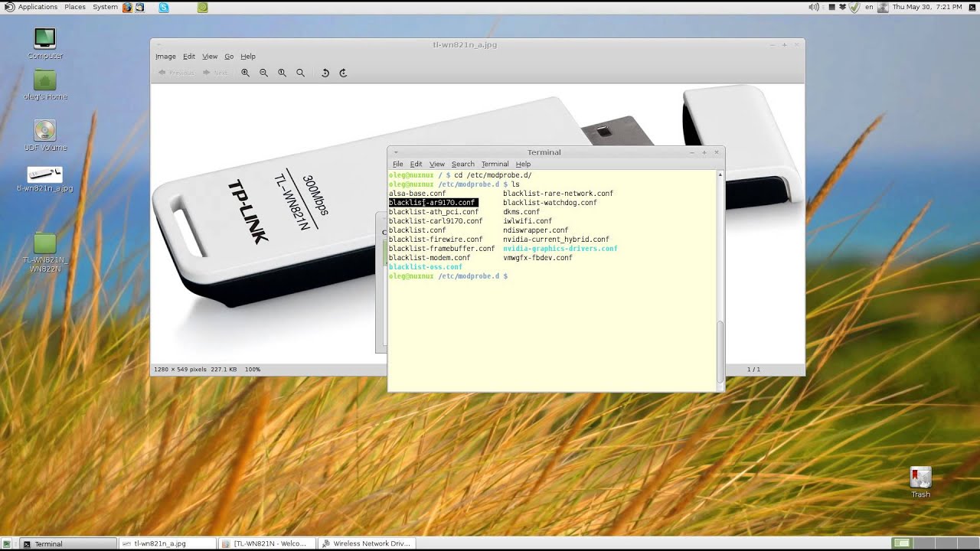Click Zoom In in image viewer toolbar
This screenshot has height=551, width=980.
click(x=245, y=73)
